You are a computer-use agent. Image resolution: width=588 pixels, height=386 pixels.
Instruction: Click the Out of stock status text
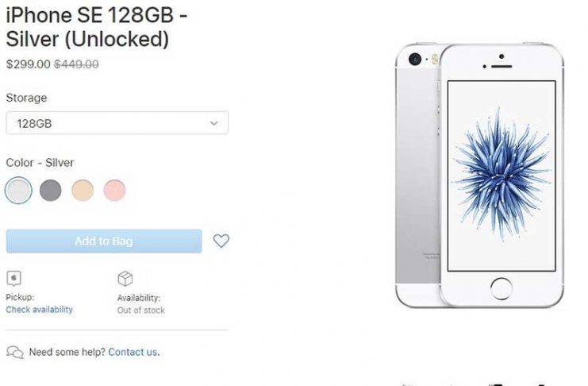click(141, 311)
